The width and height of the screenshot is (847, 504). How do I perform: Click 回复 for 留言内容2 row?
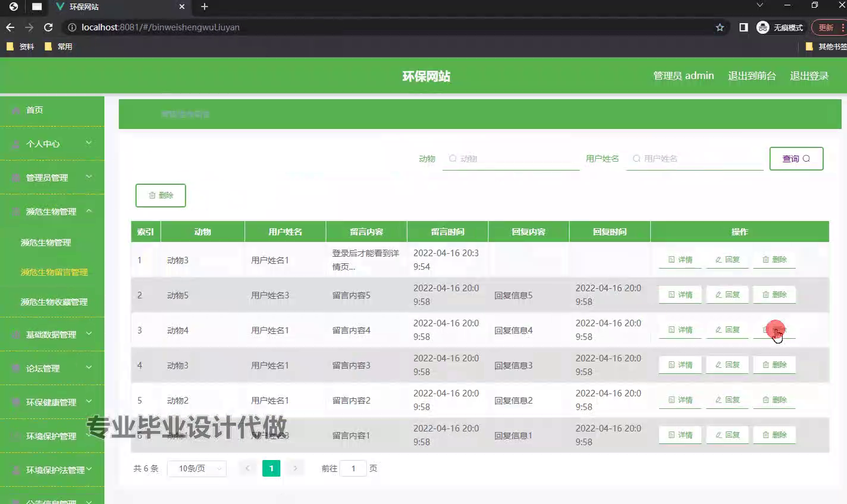pyautogui.click(x=727, y=400)
